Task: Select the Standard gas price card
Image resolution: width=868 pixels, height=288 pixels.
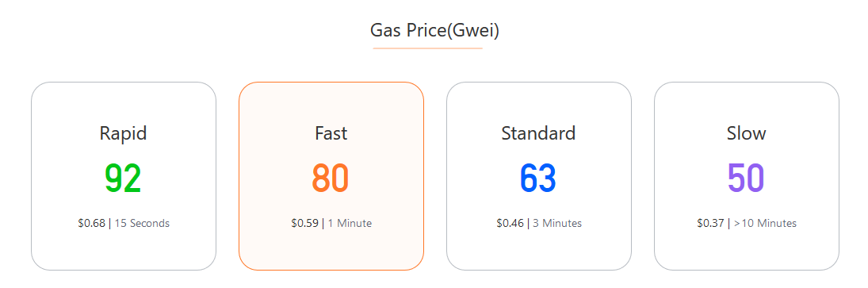Action: tap(538, 176)
